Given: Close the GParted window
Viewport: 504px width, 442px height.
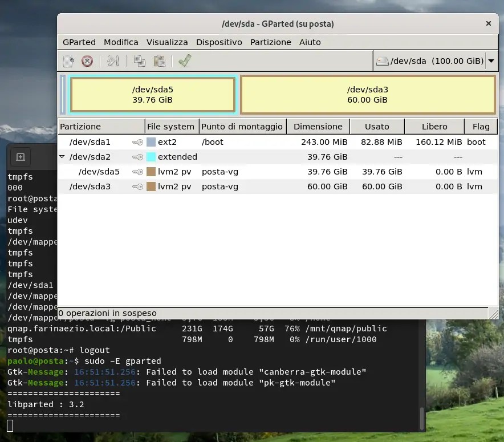Looking at the screenshot, I should coord(489,23).
